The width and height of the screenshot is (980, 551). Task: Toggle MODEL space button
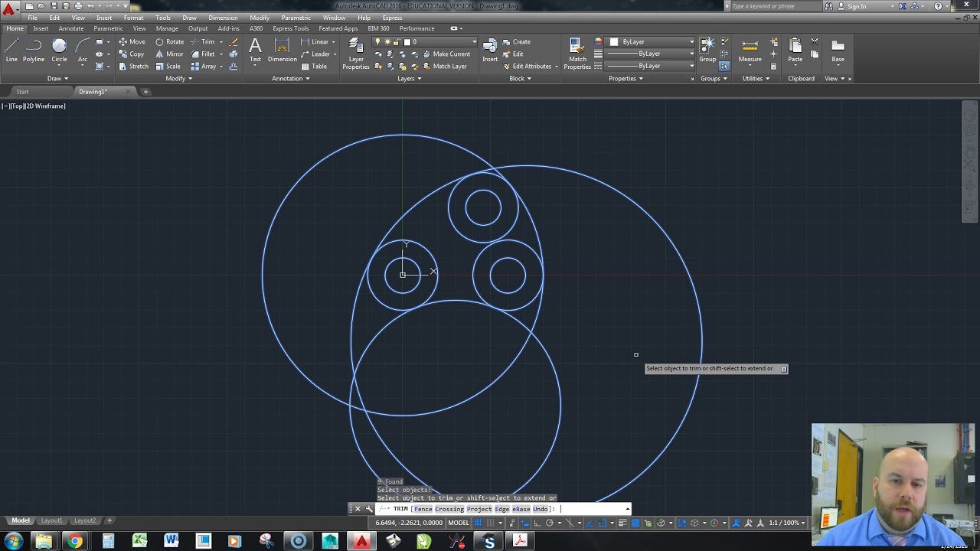tap(459, 523)
